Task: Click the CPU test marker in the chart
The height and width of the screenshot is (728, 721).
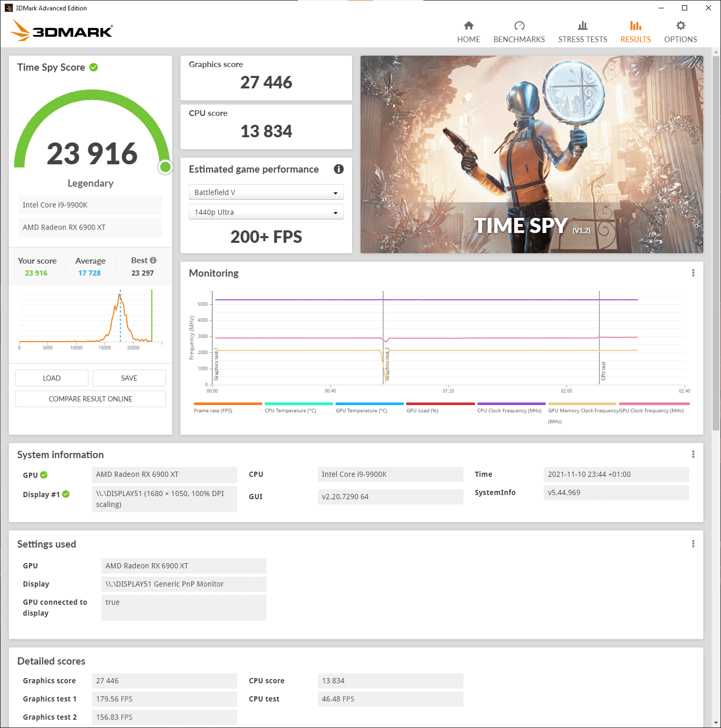Action: (603, 371)
